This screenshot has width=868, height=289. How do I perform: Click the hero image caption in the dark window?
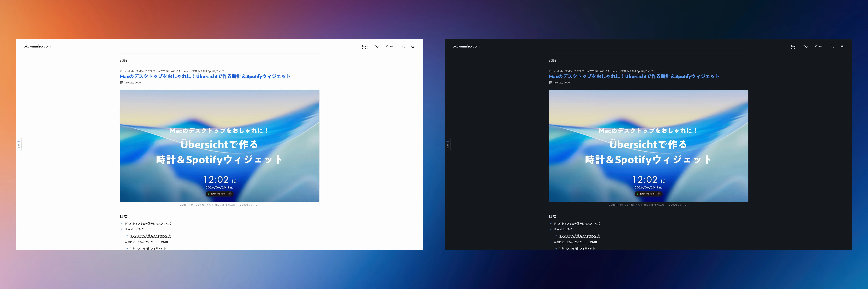tap(649, 205)
